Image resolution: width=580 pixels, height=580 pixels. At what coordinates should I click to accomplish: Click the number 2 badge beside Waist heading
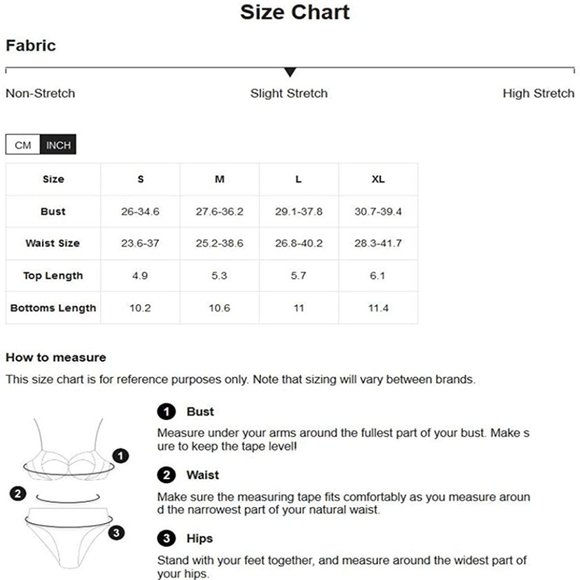(166, 475)
